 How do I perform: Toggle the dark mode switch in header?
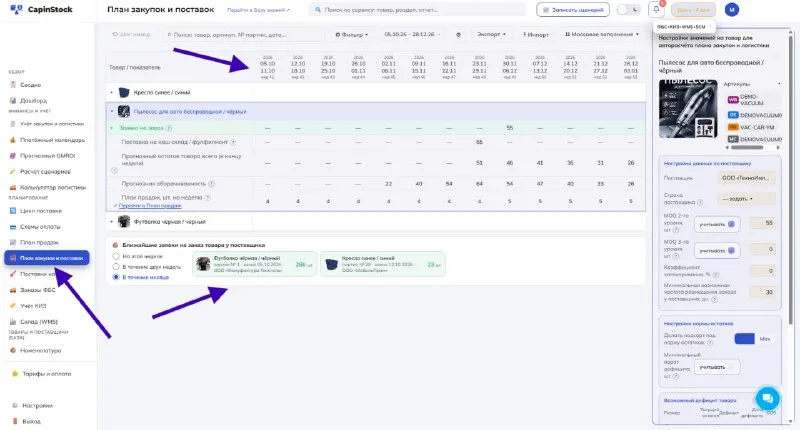tap(628, 9)
